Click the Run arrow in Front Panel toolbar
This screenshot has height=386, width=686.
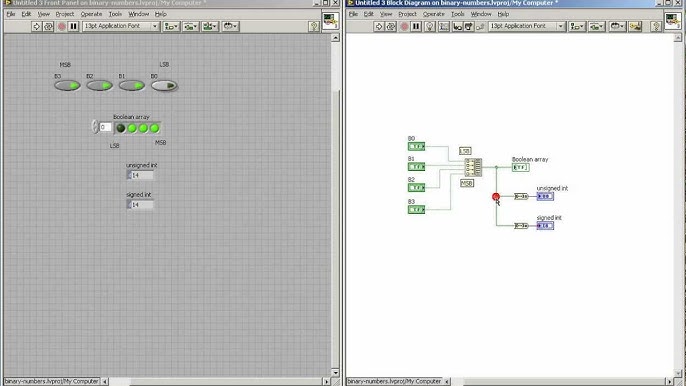[36, 26]
